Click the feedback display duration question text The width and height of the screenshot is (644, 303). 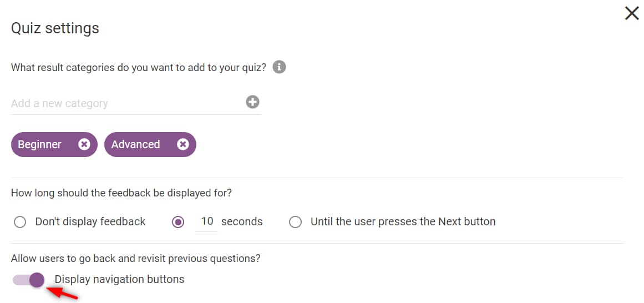[121, 193]
